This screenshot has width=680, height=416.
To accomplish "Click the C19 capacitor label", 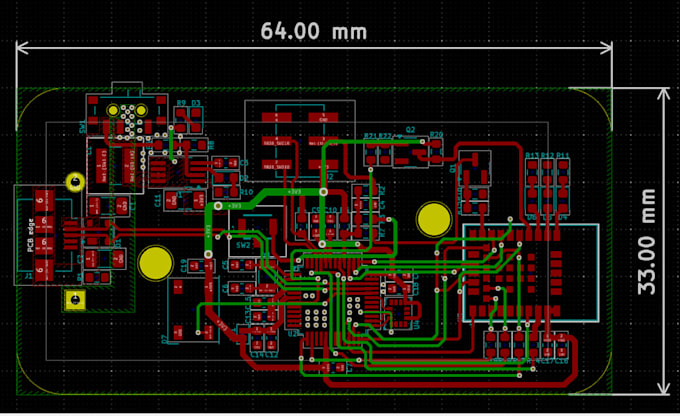I will 183,265.
